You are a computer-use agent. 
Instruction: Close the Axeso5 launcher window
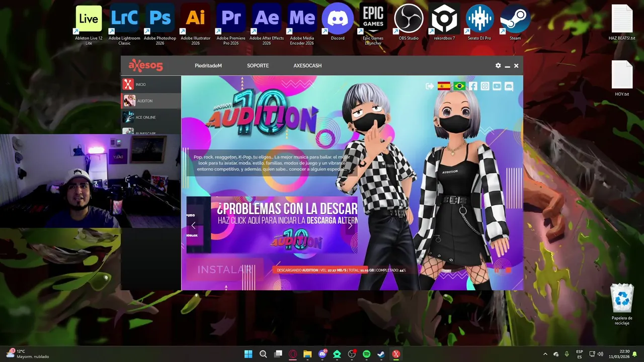(x=516, y=66)
